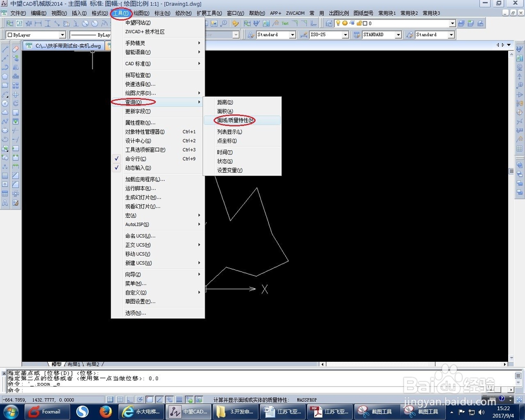Click 设计中心(G) menu entry

coord(157,141)
